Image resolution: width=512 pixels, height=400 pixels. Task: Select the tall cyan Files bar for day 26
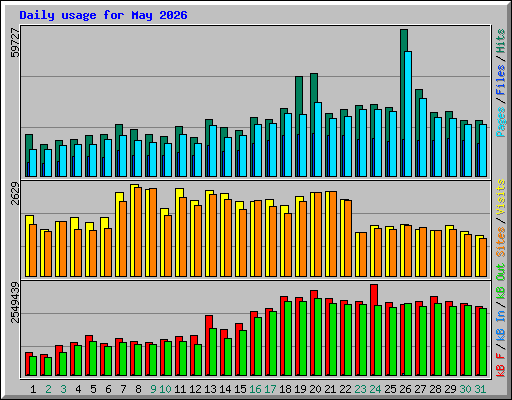[x=408, y=114]
